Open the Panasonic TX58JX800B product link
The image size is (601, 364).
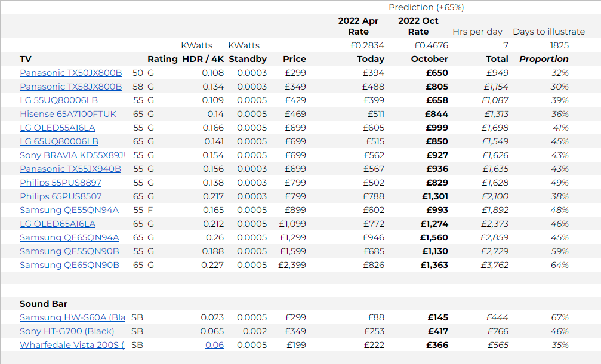(x=70, y=87)
